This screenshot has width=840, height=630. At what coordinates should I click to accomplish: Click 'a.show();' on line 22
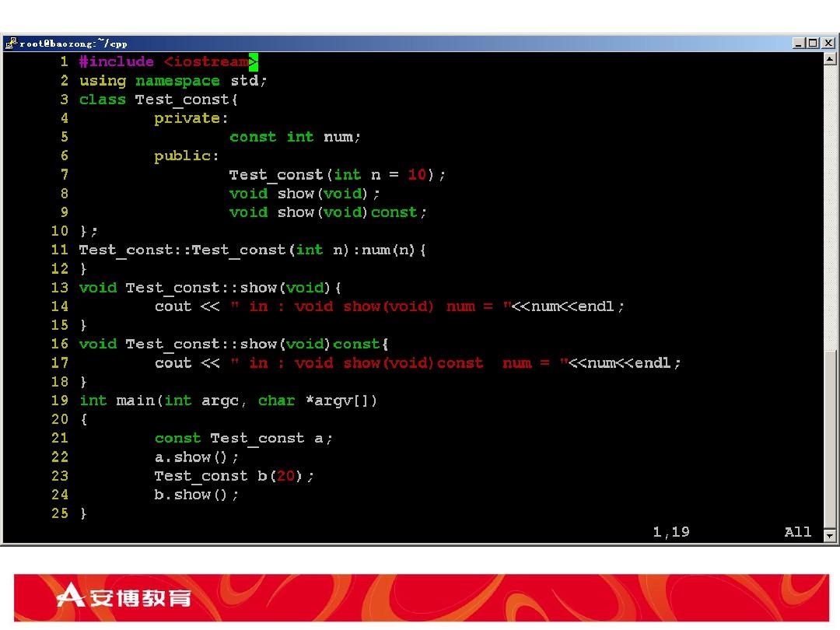tap(197, 457)
